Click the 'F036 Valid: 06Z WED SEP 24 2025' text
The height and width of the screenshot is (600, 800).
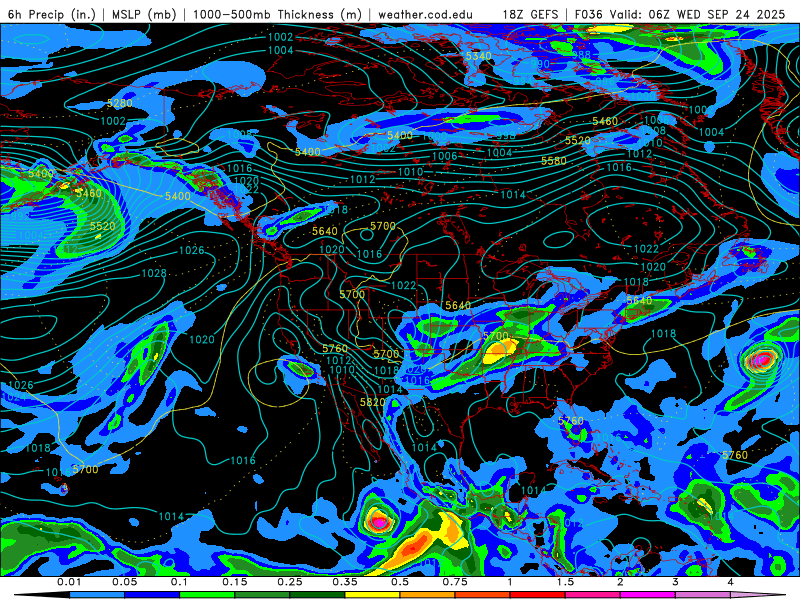coord(680,14)
